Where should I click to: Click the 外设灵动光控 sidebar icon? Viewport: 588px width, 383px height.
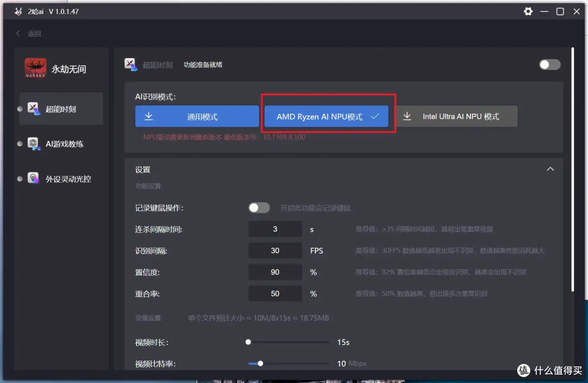click(33, 178)
